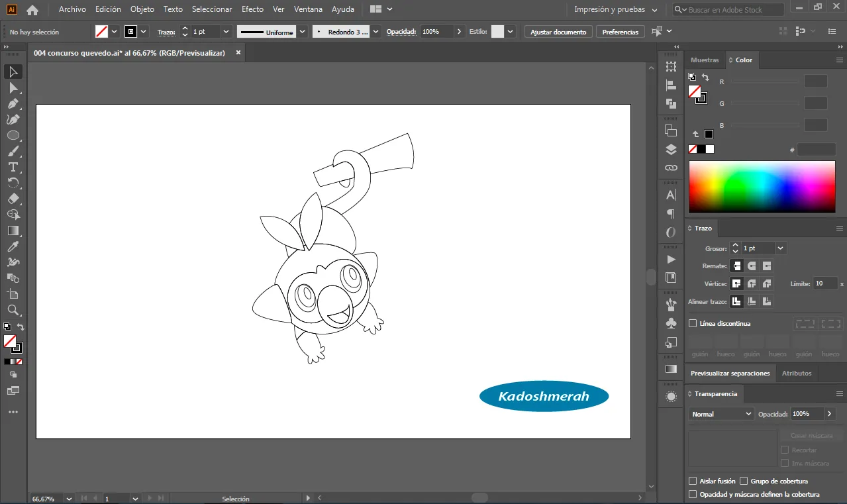Image resolution: width=847 pixels, height=504 pixels.
Task: Open the Impresión y pruebas workspace dropdown
Action: pyautogui.click(x=616, y=10)
